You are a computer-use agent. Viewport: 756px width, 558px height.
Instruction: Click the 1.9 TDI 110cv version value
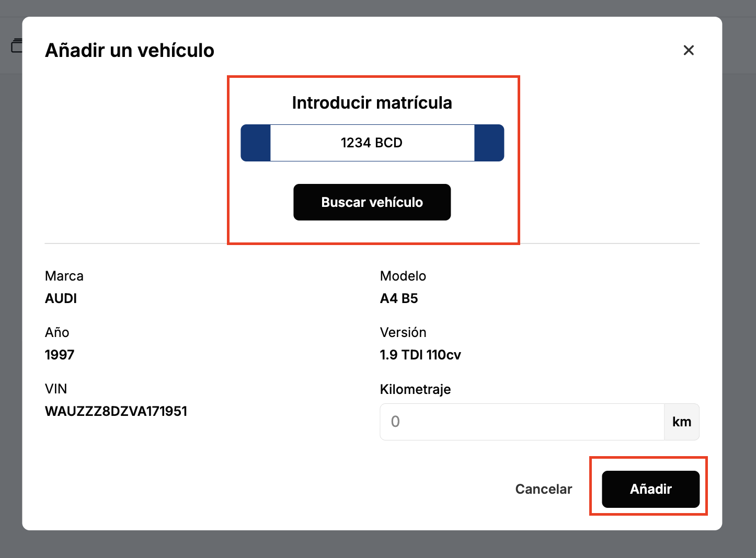coord(420,355)
